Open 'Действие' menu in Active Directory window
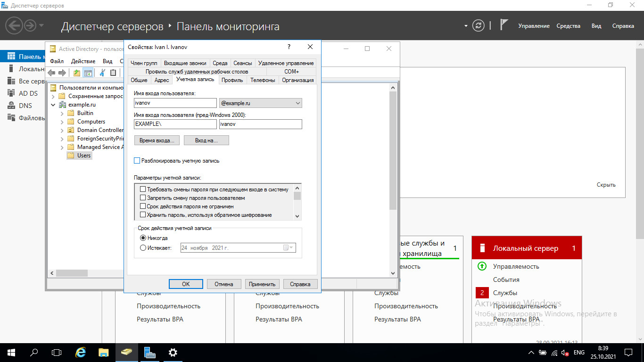Image resolution: width=644 pixels, height=362 pixels. pyautogui.click(x=83, y=61)
